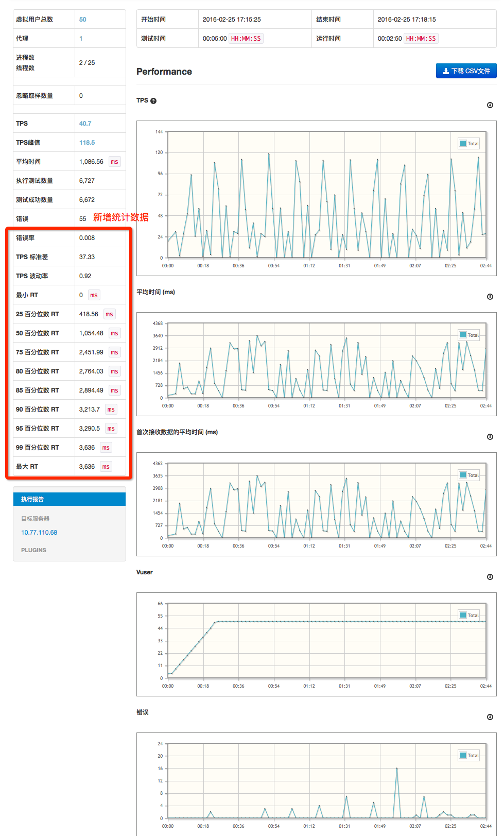The width and height of the screenshot is (504, 836).
Task: Click the end time 2016-02-25 17:18:15
Action: point(407,20)
